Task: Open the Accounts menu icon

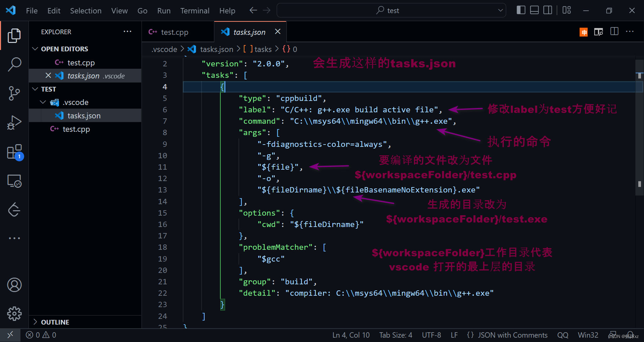Action: pyautogui.click(x=14, y=285)
